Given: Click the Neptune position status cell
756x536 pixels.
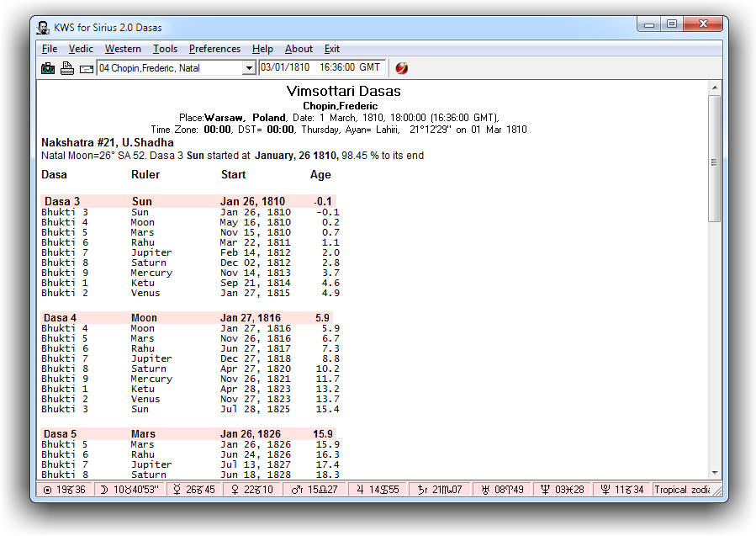Looking at the screenshot, I should pos(560,490).
